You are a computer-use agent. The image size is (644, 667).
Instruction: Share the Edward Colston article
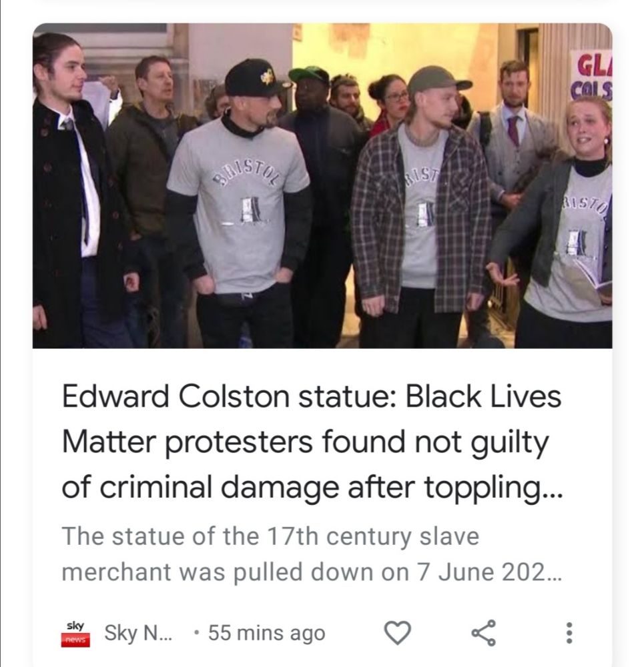point(484,632)
